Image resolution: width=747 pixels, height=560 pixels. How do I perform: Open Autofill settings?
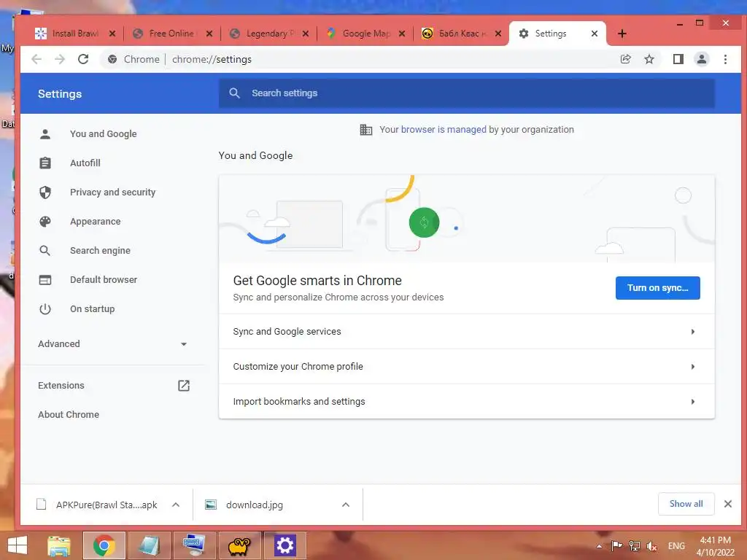85,163
